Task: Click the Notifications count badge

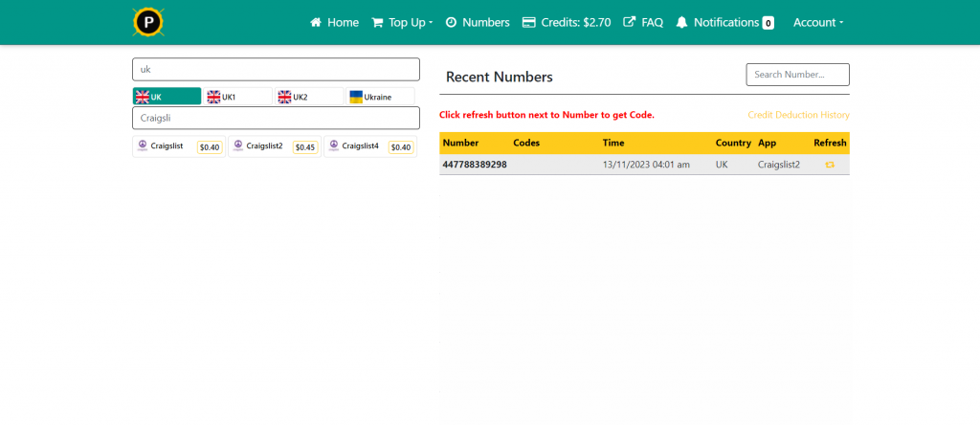Action: click(768, 23)
